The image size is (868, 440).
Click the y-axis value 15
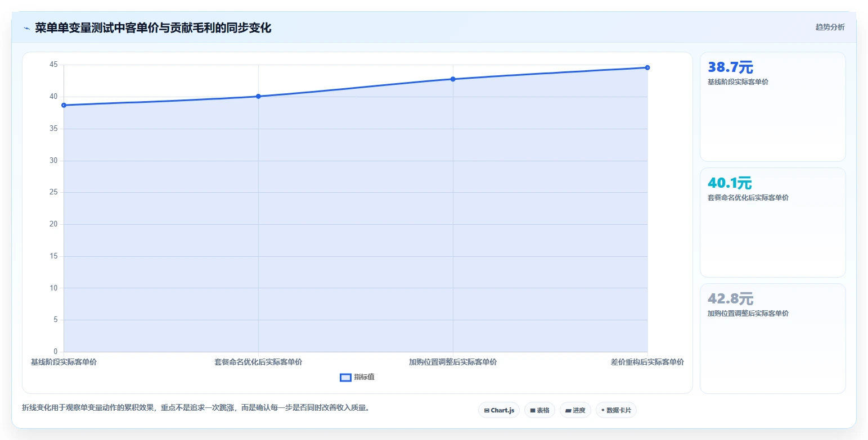(53, 256)
